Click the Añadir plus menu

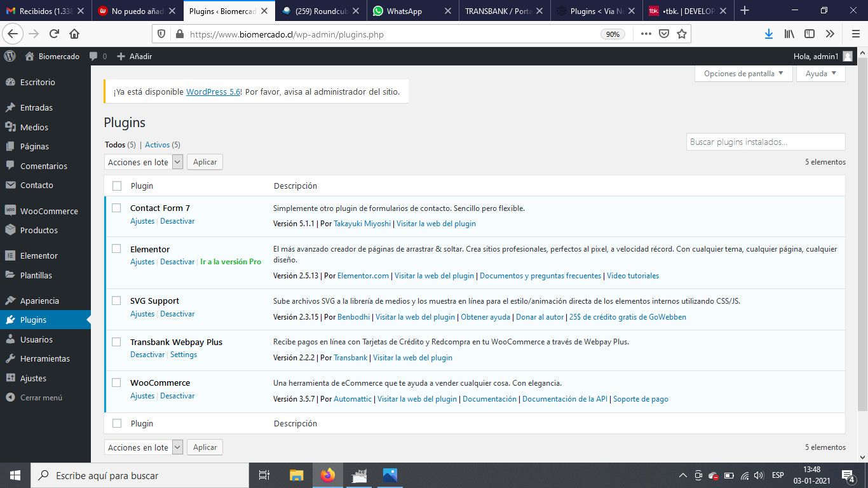coord(135,57)
